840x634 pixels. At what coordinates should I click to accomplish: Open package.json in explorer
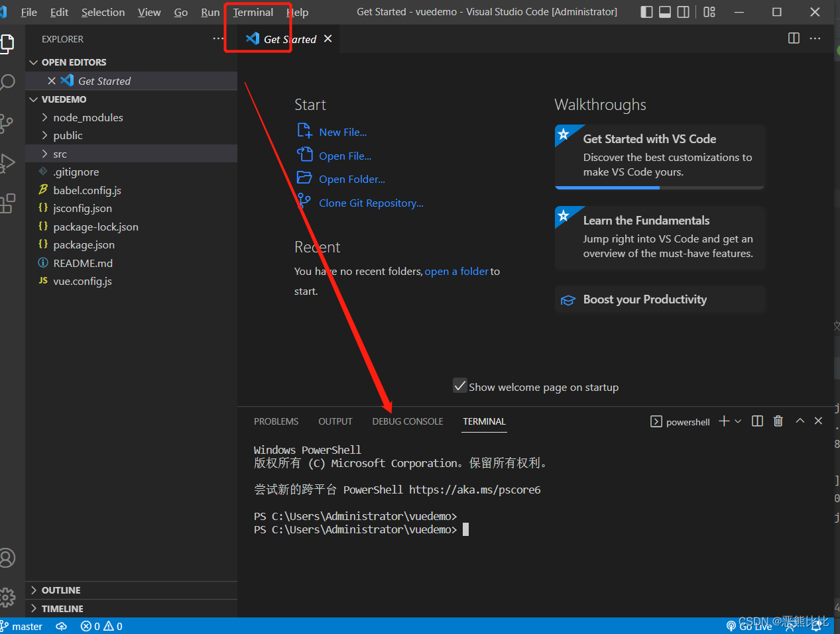(131, 244)
